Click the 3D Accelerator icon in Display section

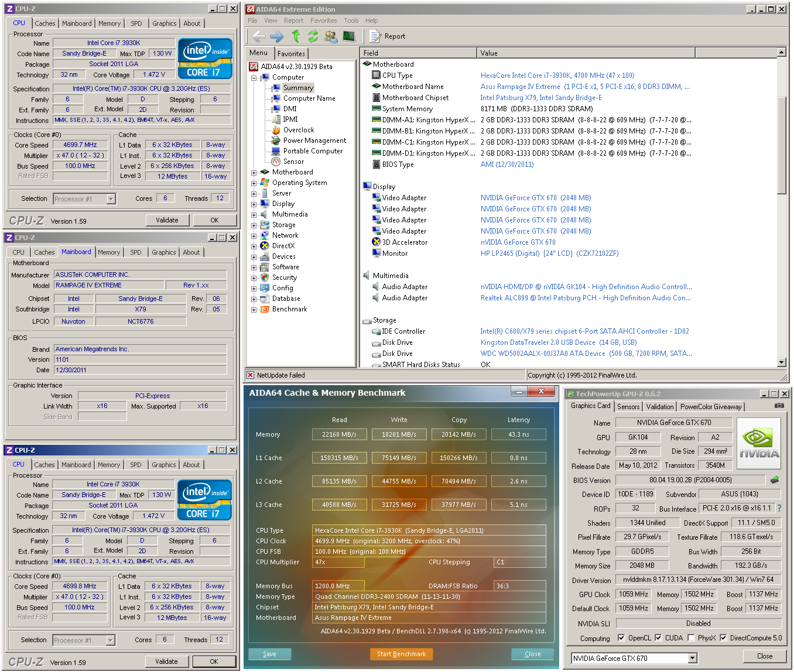(x=377, y=242)
